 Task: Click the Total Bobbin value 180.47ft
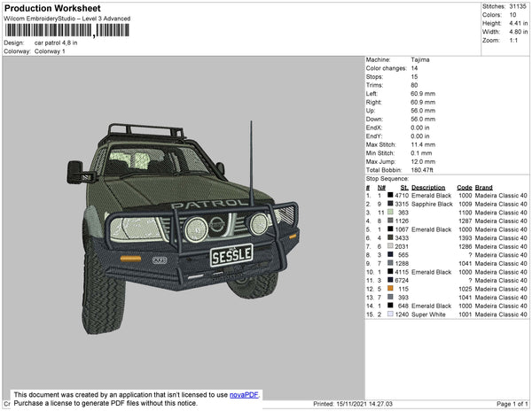[x=422, y=170]
